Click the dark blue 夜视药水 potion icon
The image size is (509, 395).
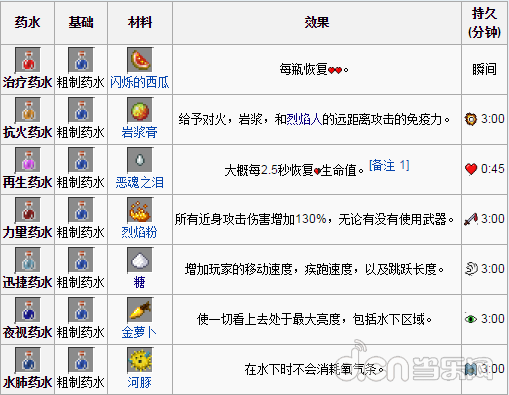click(28, 310)
